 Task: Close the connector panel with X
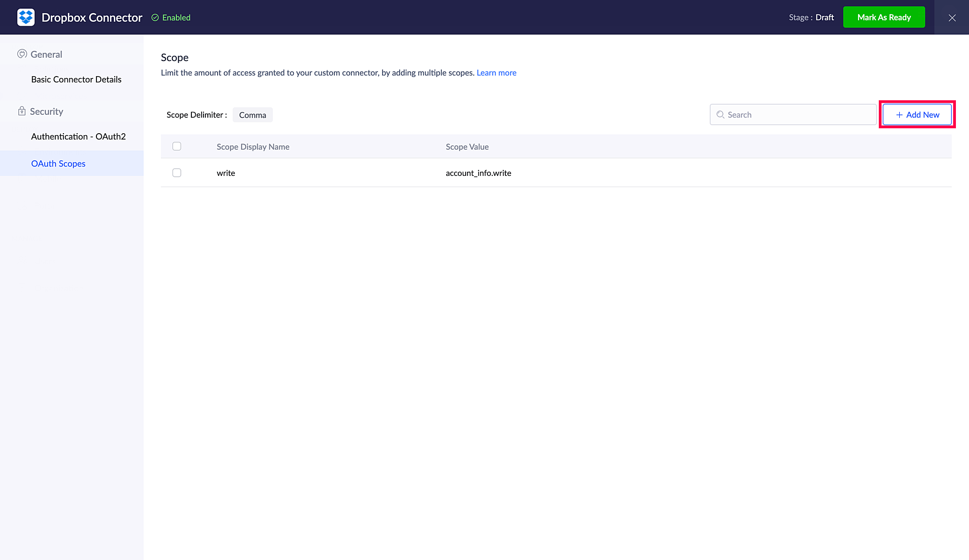(x=952, y=17)
